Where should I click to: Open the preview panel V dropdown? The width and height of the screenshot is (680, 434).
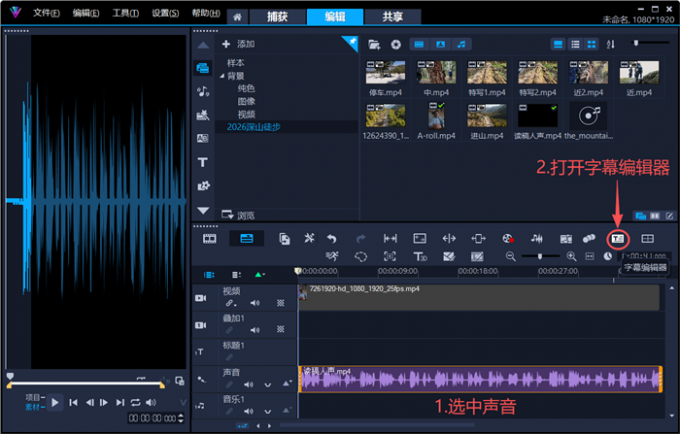coord(183,402)
